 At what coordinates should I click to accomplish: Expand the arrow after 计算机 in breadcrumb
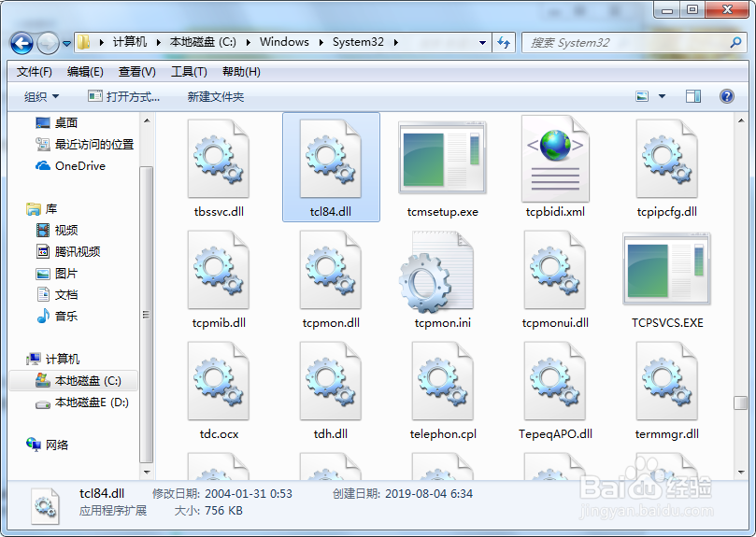[158, 42]
